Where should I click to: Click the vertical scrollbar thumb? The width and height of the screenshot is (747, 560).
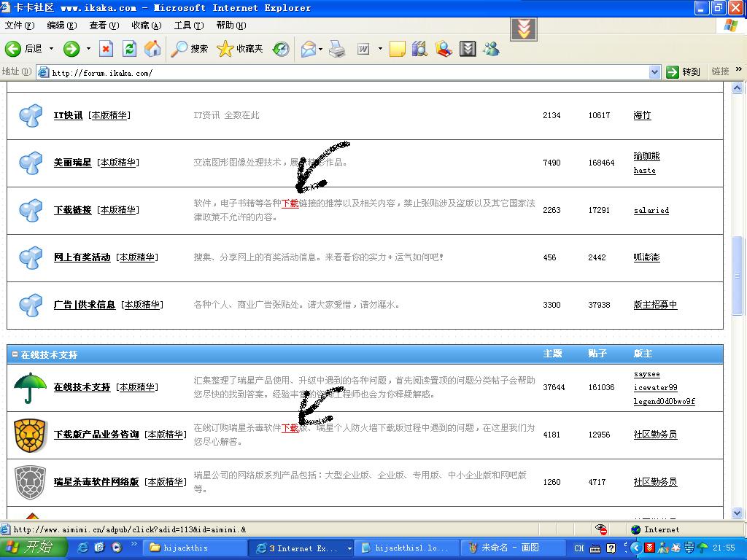pos(737,275)
